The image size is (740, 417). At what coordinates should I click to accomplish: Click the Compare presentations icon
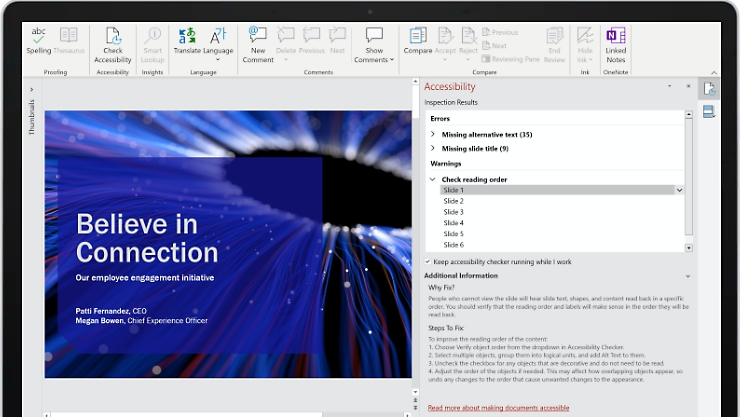tap(417, 40)
